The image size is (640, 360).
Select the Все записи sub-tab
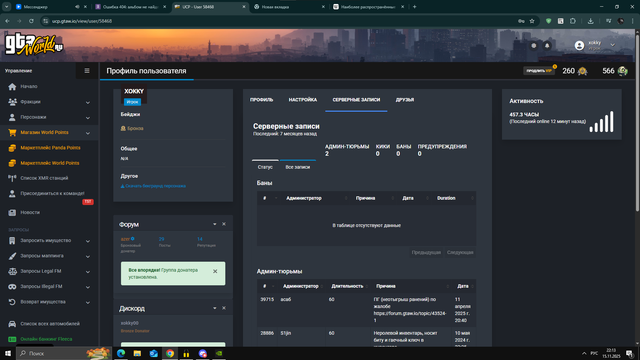click(298, 167)
